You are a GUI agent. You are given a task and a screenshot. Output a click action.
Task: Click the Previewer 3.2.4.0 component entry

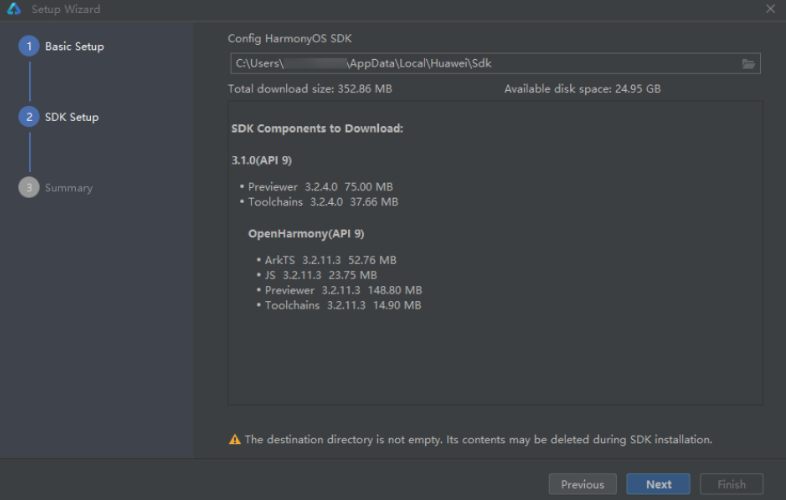pyautogui.click(x=320, y=187)
